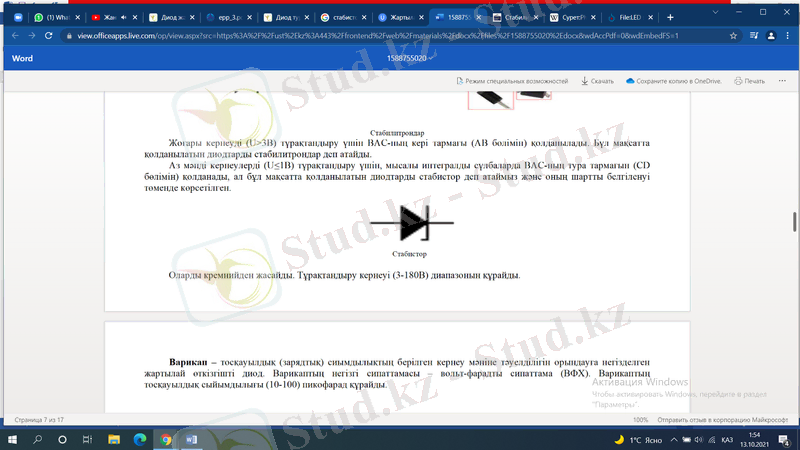The height and width of the screenshot is (450, 800).
Task: Open the tab search chevron
Action: [715, 12]
